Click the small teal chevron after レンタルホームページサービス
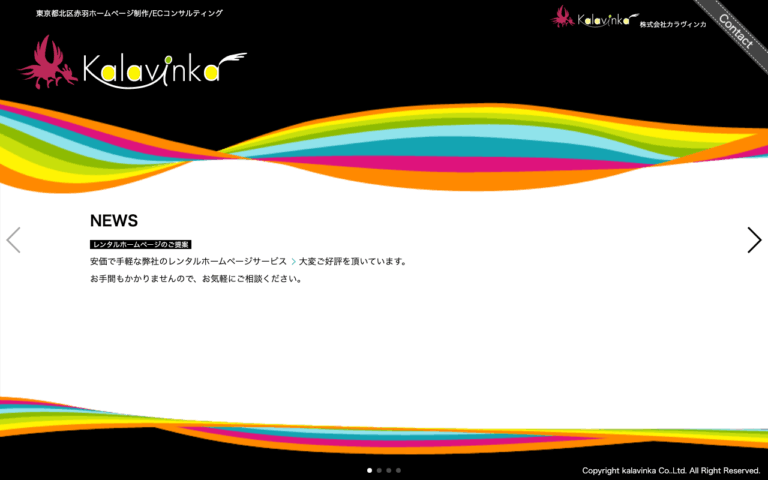The width and height of the screenshot is (768, 480). [x=293, y=262]
